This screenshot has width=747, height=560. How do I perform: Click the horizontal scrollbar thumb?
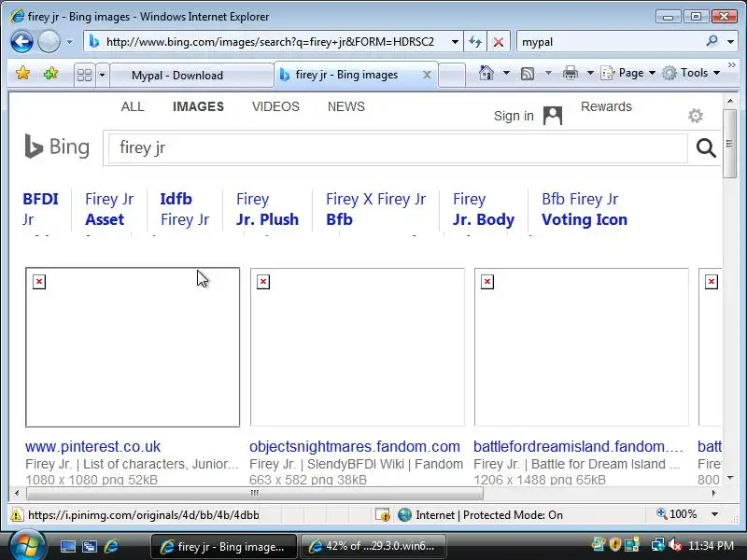(255, 494)
